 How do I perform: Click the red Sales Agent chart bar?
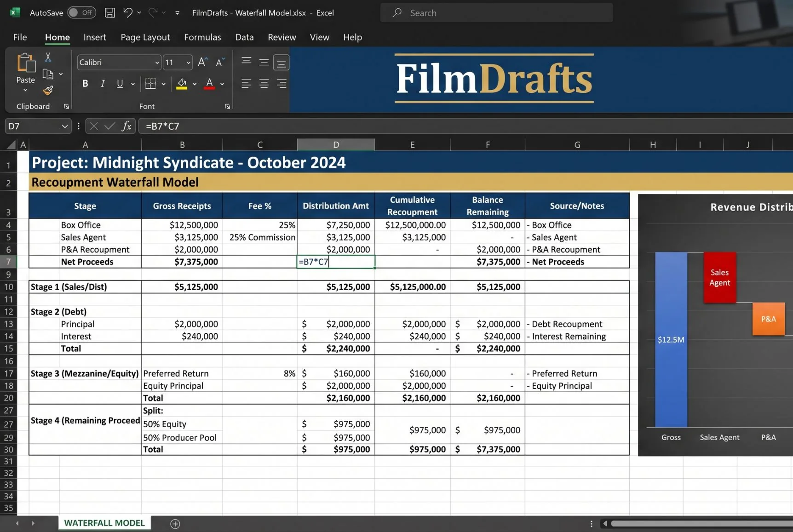click(719, 277)
